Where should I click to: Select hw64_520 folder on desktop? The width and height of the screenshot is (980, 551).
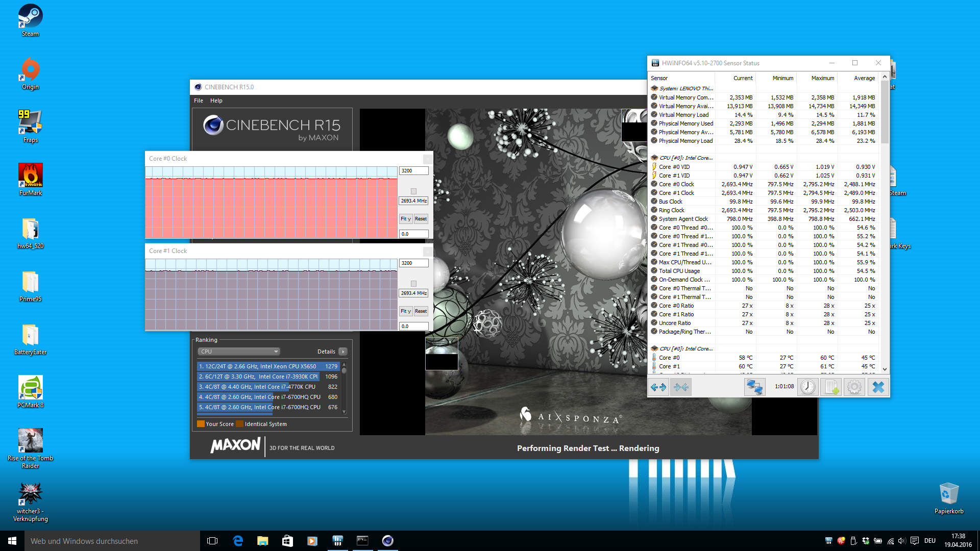30,233
